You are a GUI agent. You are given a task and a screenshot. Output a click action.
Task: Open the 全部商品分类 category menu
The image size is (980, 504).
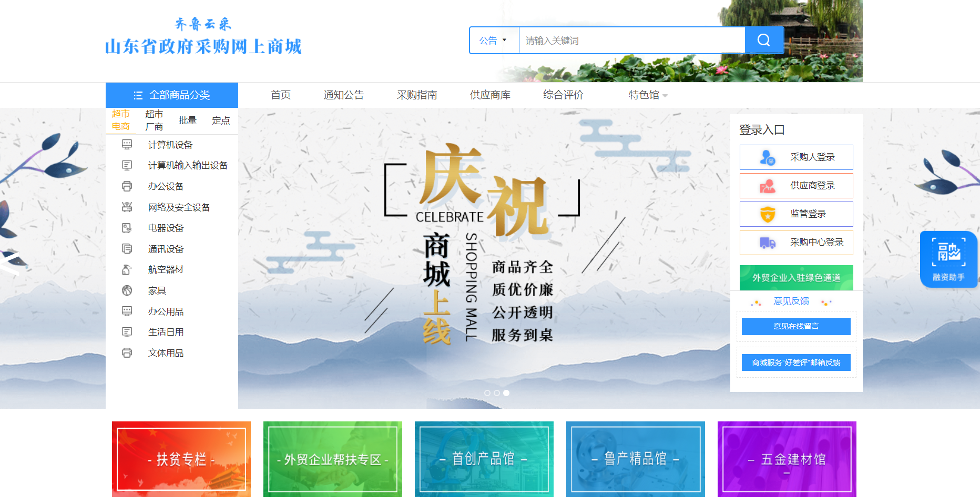[172, 95]
